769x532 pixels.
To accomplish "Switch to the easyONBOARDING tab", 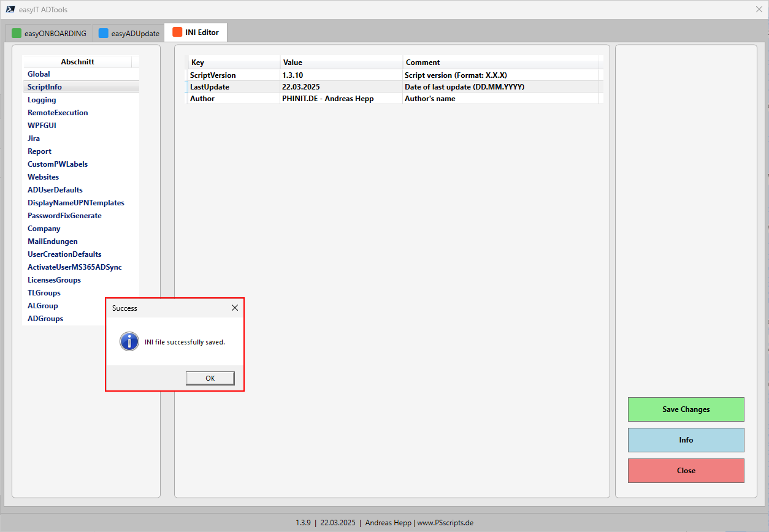I will coord(49,33).
